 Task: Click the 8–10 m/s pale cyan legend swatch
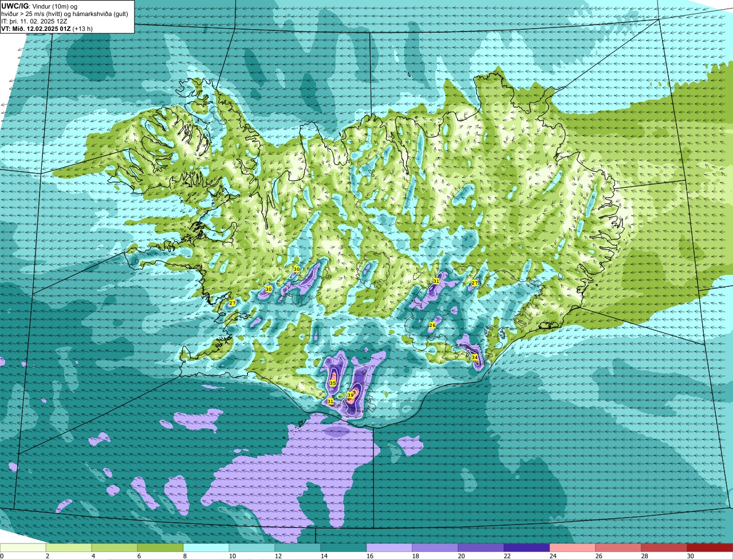click(206, 548)
